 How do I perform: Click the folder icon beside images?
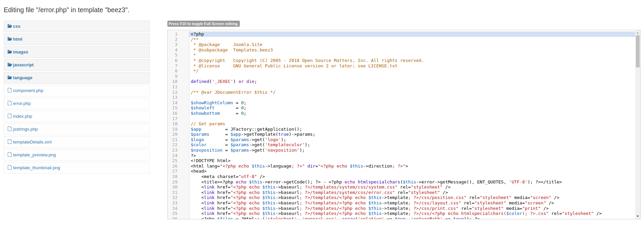point(10,52)
